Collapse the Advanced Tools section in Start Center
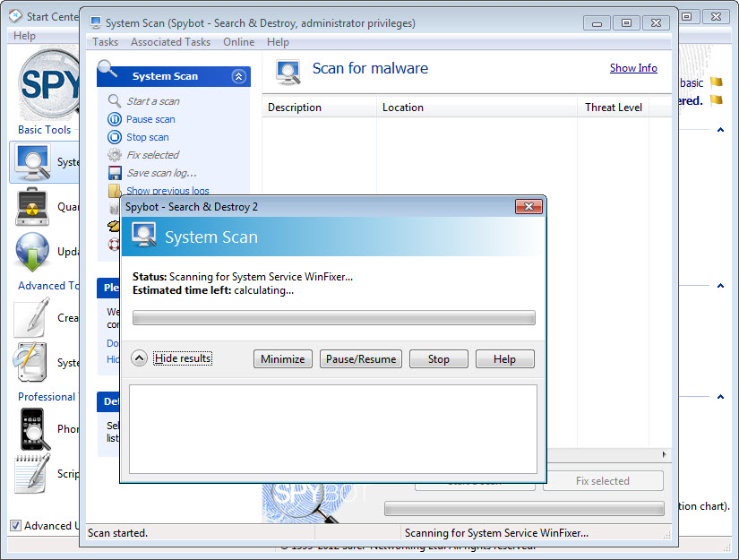Image resolution: width=739 pixels, height=560 pixels. (720, 286)
